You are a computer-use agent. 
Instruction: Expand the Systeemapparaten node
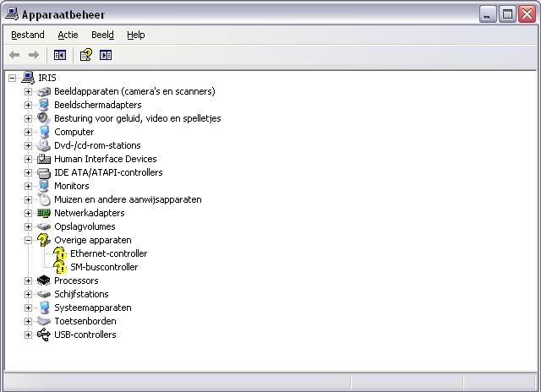[28, 308]
